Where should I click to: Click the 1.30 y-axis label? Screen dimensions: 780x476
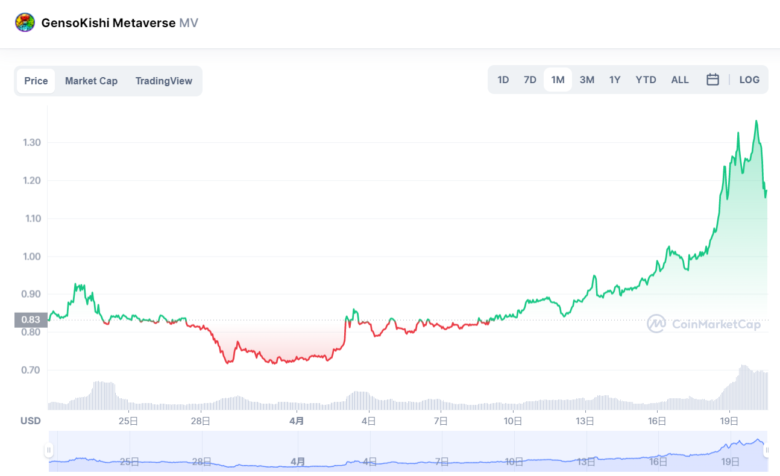32,143
